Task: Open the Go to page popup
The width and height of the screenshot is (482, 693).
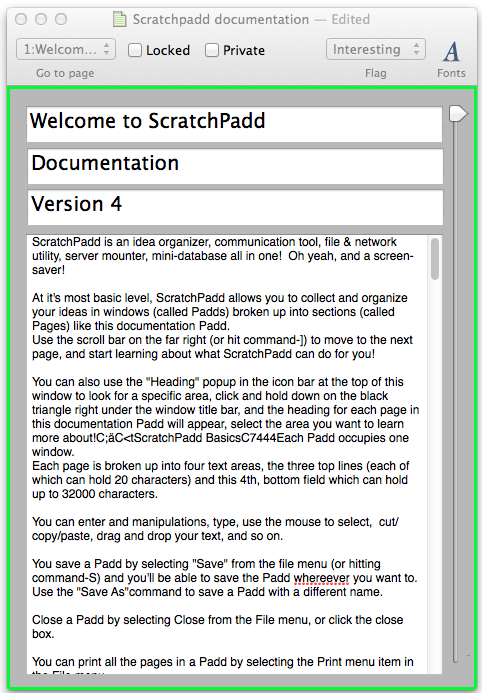Action: [66, 49]
